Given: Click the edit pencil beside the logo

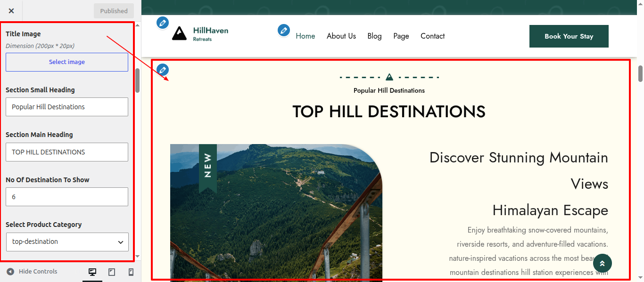Looking at the screenshot, I should [163, 23].
